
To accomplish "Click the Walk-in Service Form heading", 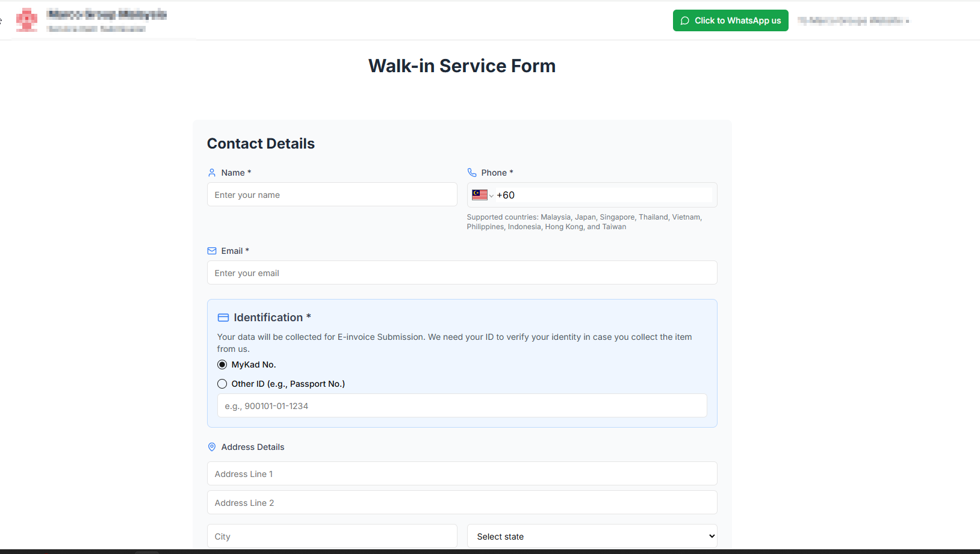I will click(x=462, y=66).
